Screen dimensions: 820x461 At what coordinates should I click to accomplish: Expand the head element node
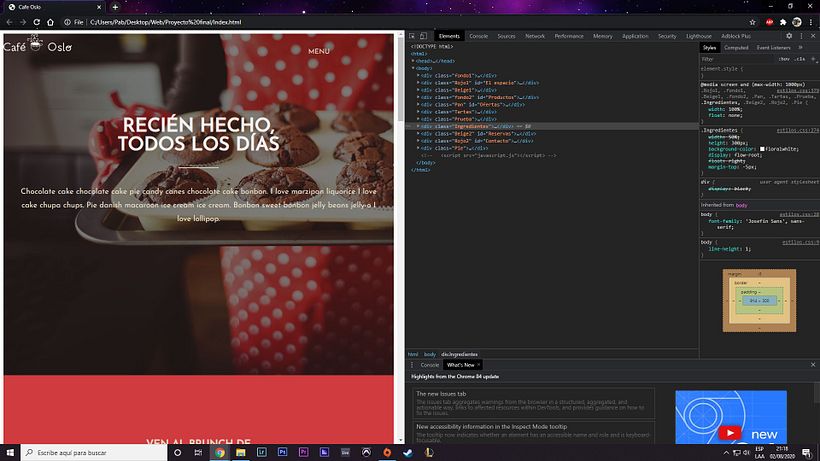pyautogui.click(x=413, y=61)
